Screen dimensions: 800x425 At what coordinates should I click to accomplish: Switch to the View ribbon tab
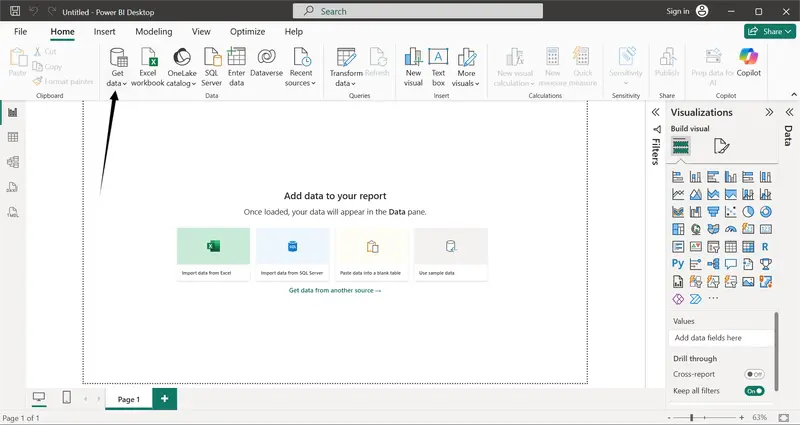pos(201,32)
